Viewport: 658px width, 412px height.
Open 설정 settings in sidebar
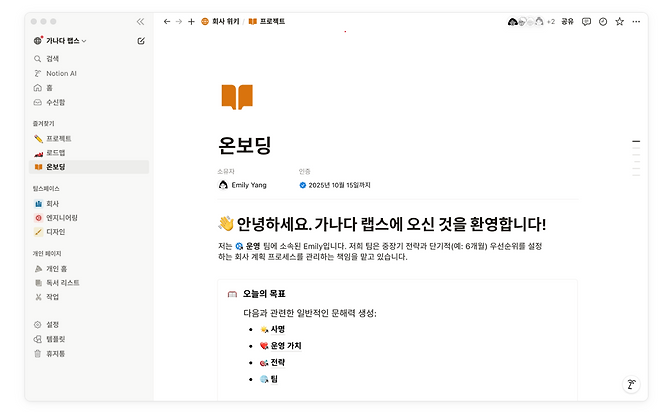click(x=52, y=324)
